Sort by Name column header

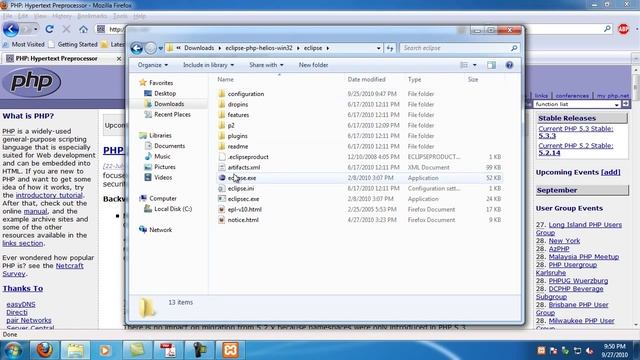225,80
